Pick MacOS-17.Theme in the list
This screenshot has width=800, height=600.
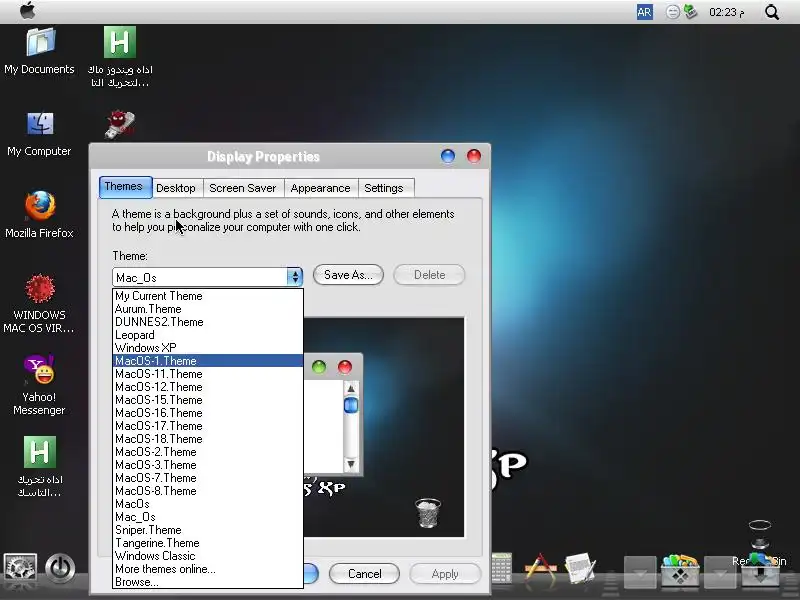click(208, 426)
